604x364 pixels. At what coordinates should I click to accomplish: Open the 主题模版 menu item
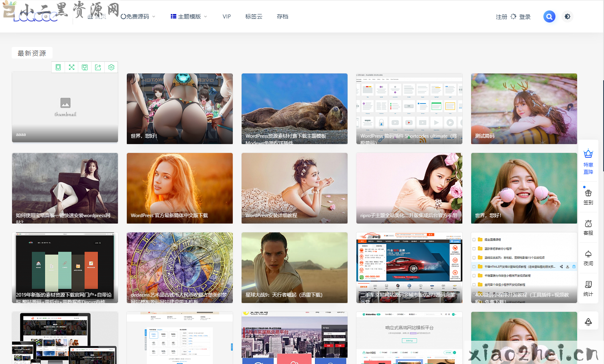click(189, 16)
